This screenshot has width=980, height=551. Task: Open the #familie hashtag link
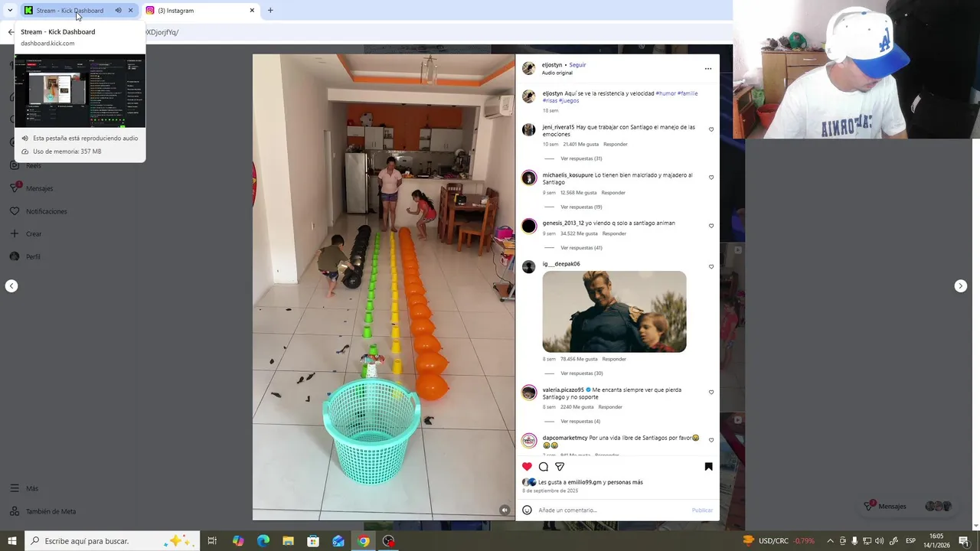click(x=688, y=93)
